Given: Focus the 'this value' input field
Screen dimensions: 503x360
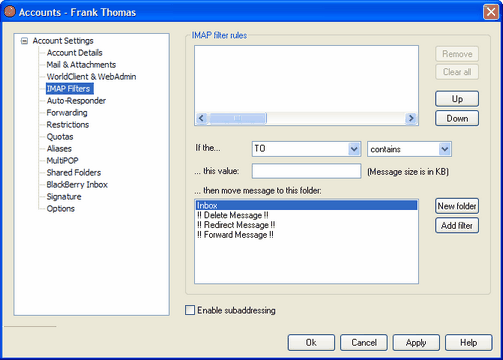Looking at the screenshot, I should pos(306,171).
